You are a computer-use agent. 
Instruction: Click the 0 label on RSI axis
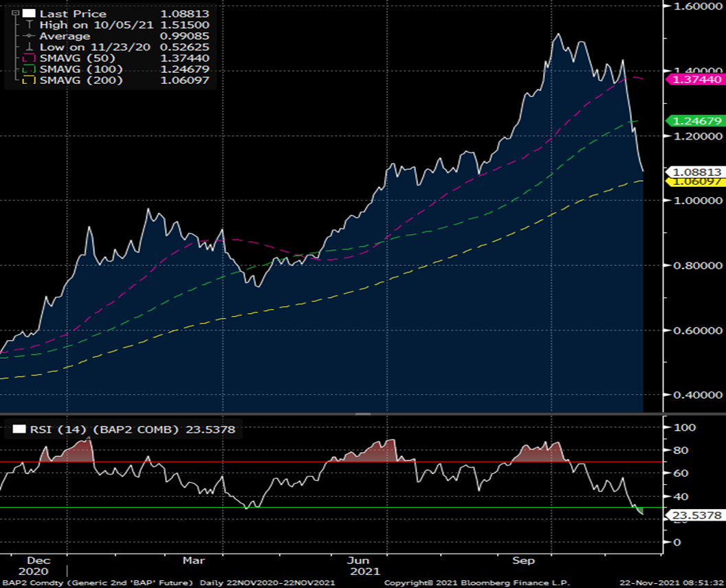point(677,542)
